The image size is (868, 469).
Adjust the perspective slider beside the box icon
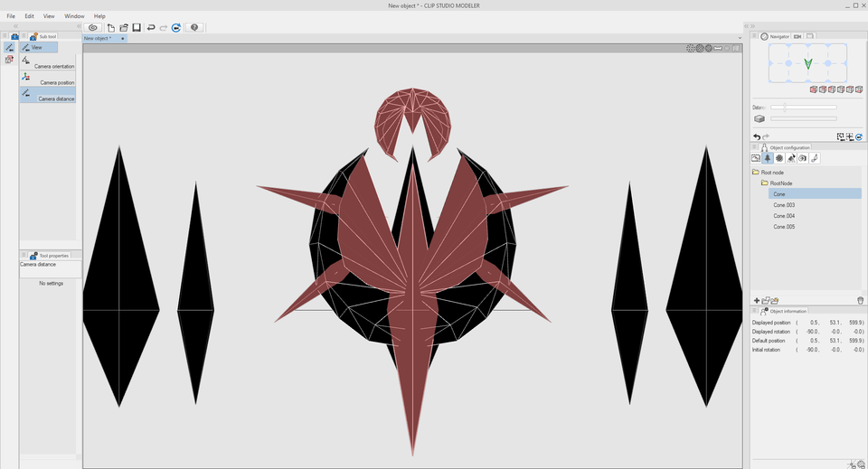pos(803,118)
